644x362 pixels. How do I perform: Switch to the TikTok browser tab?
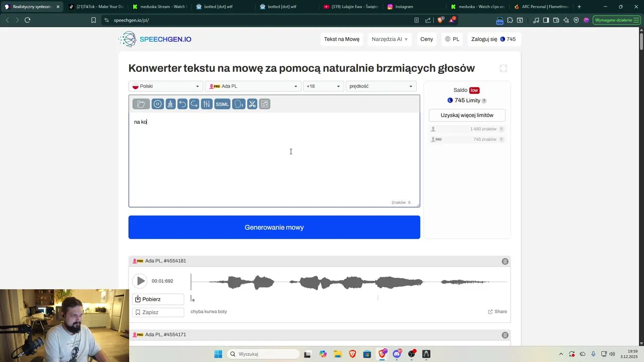pyautogui.click(x=96, y=7)
